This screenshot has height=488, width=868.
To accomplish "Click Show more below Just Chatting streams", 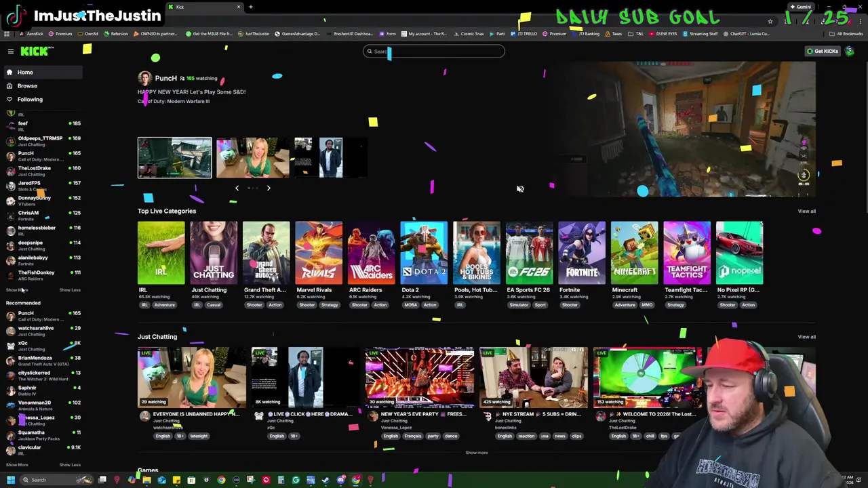I will [476, 453].
